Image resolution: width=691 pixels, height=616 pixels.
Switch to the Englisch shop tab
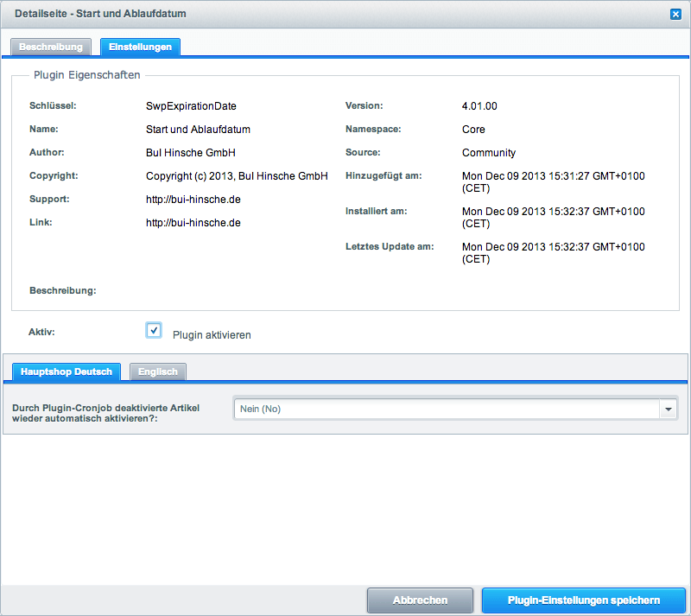157,372
